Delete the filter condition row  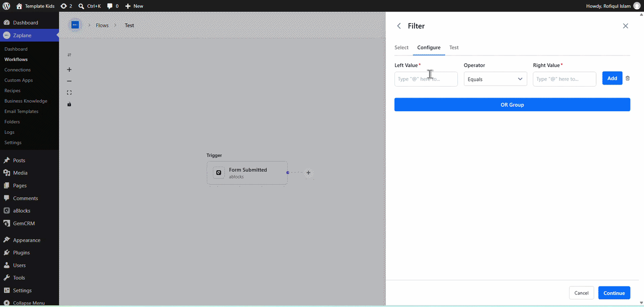[627, 79]
